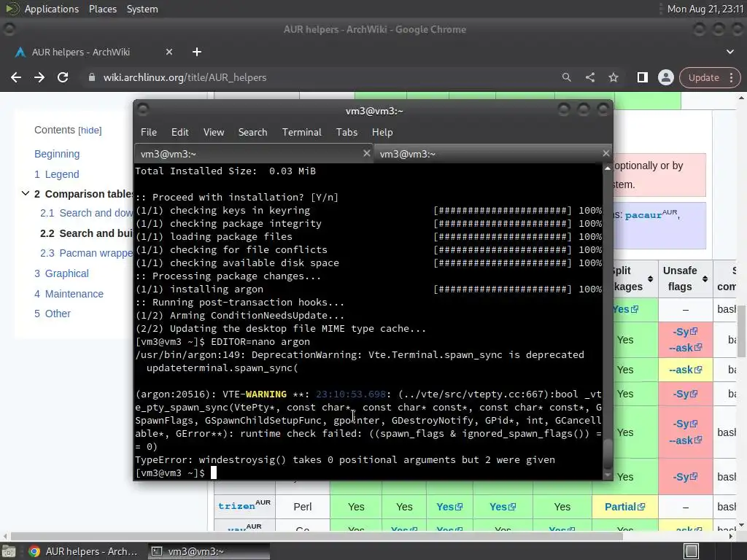Open the Places menu
The image size is (747, 560).
coord(103,9)
